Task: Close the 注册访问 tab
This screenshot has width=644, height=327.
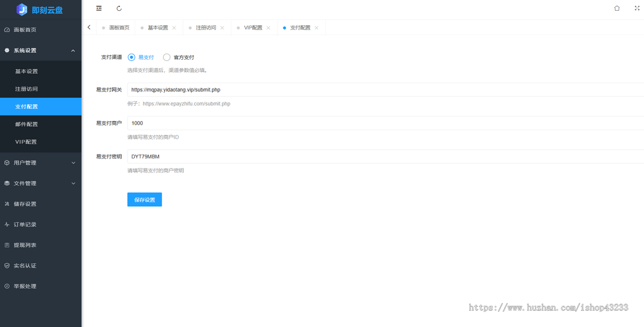Action: (222, 28)
